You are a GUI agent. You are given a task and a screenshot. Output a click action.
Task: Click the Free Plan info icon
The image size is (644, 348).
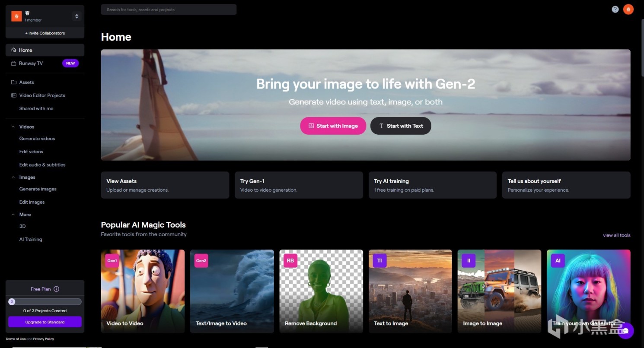(56, 289)
